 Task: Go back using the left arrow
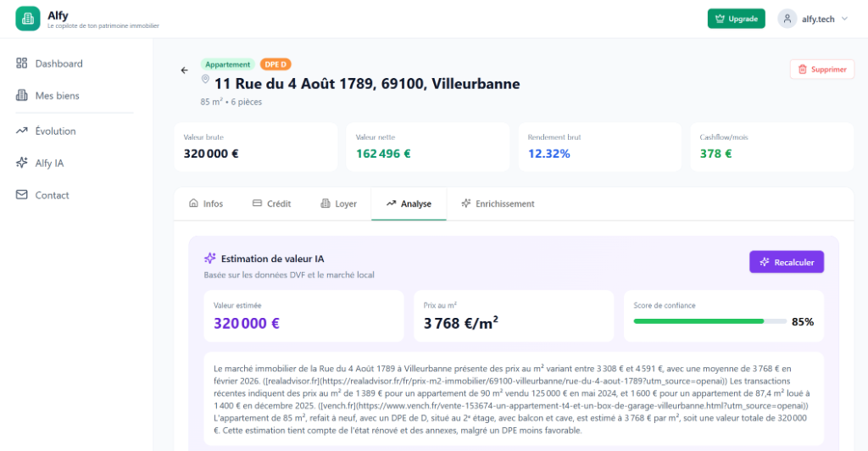coord(184,70)
